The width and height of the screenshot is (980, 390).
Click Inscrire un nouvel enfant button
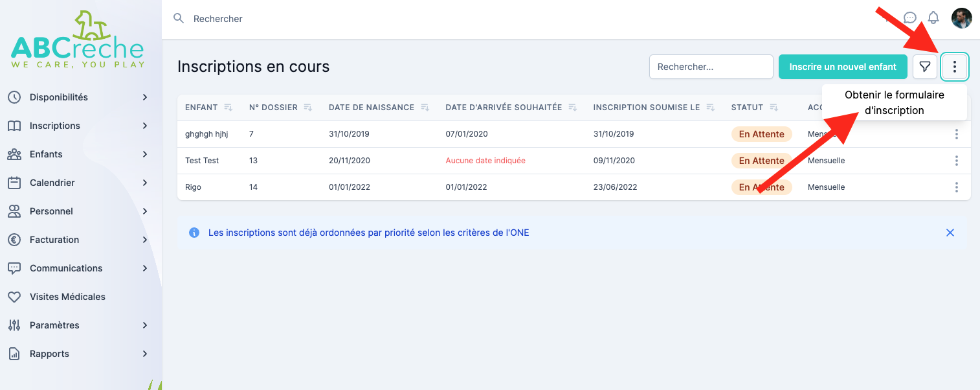click(843, 67)
